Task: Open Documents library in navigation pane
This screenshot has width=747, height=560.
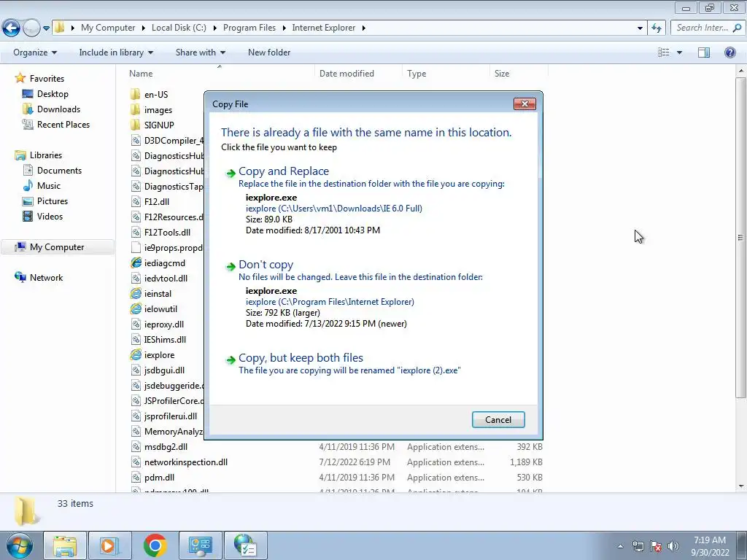Action: pyautogui.click(x=60, y=171)
